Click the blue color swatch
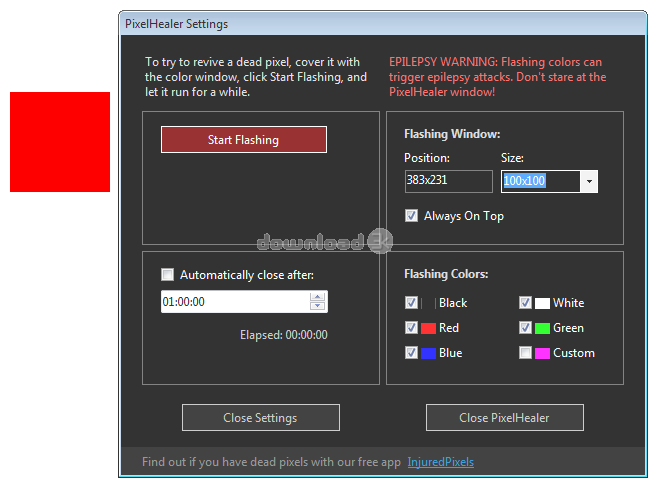This screenshot has width=651, height=483. tap(428, 353)
